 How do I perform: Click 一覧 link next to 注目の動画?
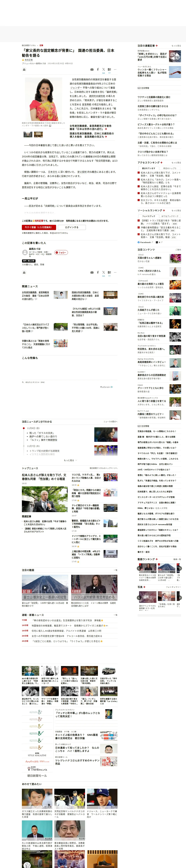[116, 570]
